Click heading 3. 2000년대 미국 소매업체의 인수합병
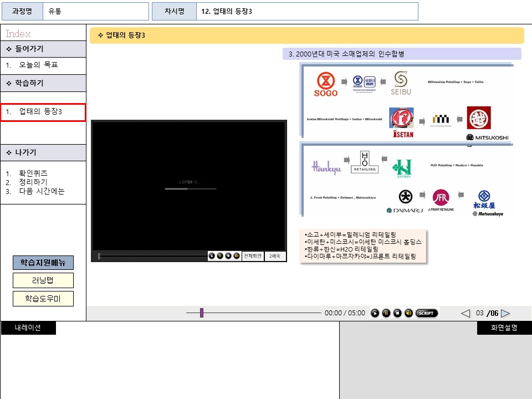The width and height of the screenshot is (532, 399). [x=402, y=54]
